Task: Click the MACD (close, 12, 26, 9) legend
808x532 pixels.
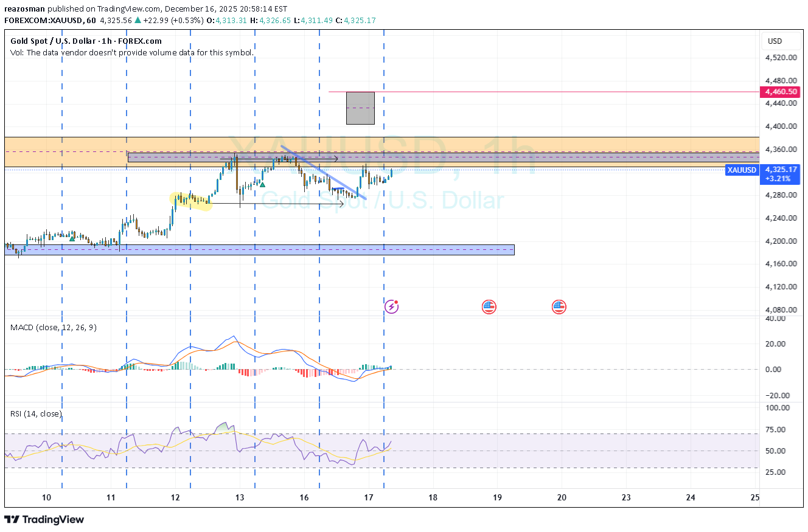Action: (x=53, y=327)
